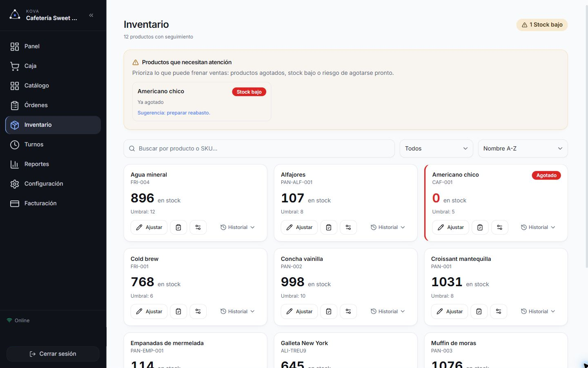This screenshot has height=368, width=588.
Task: Select Inventario in the sidebar
Action: coord(53,125)
